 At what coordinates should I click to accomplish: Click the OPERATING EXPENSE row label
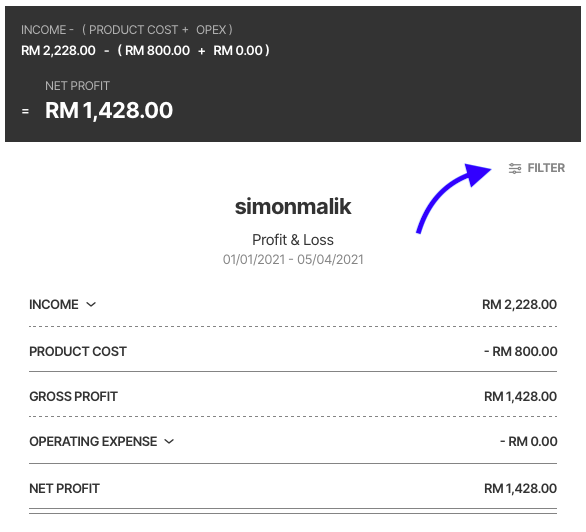pyautogui.click(x=93, y=442)
